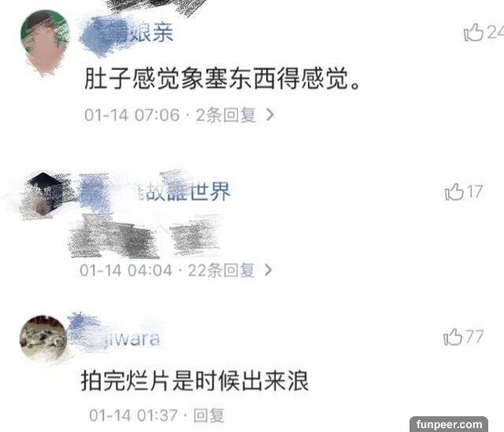This screenshot has height=432, width=504.
Task: Like the comment showing 77 likes
Action: (453, 337)
